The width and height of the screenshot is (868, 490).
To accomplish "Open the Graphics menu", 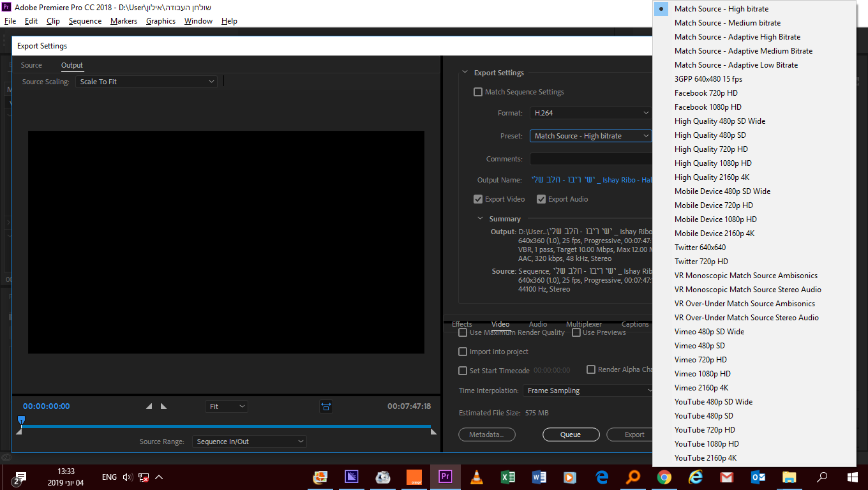I will pos(161,21).
